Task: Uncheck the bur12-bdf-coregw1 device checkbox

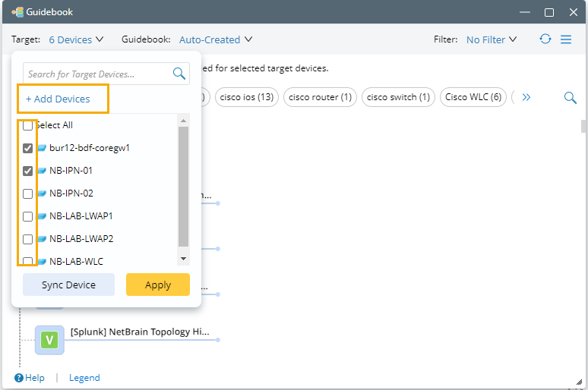Action: tap(27, 148)
